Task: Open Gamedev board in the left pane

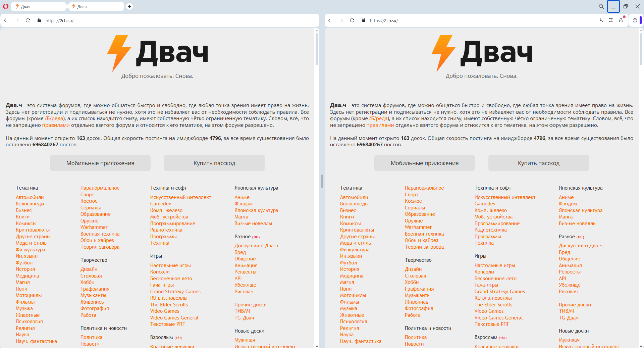Action: coord(161,204)
